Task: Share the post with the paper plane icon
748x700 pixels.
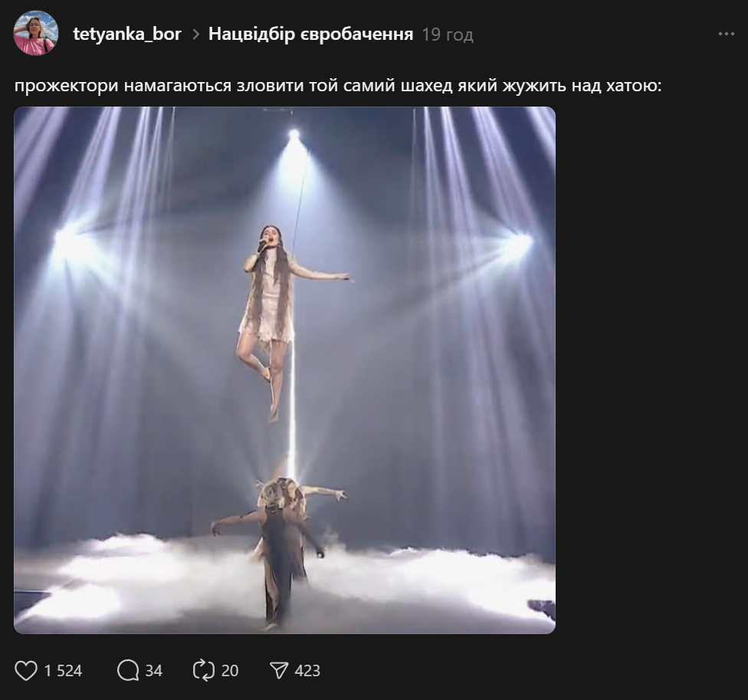Action: point(279,671)
